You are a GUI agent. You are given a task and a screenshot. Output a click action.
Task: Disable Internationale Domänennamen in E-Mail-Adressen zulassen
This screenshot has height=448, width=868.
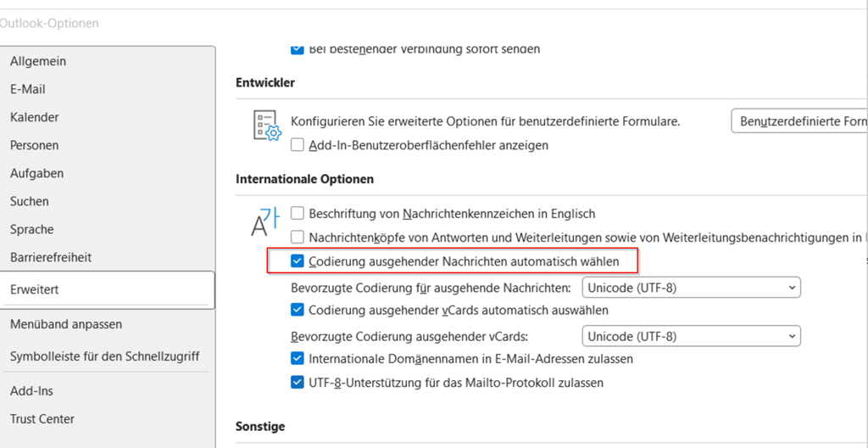pos(298,359)
